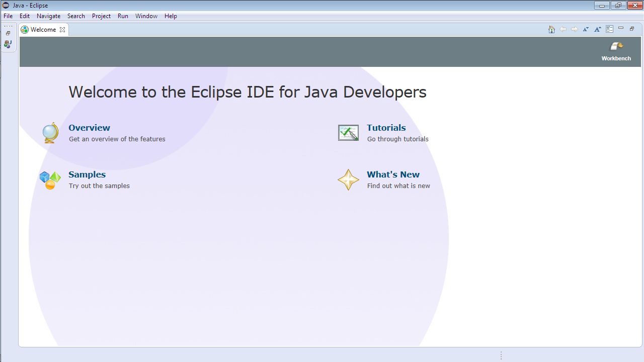Open the Help menu
Screen dimensions: 644x362
pyautogui.click(x=171, y=16)
